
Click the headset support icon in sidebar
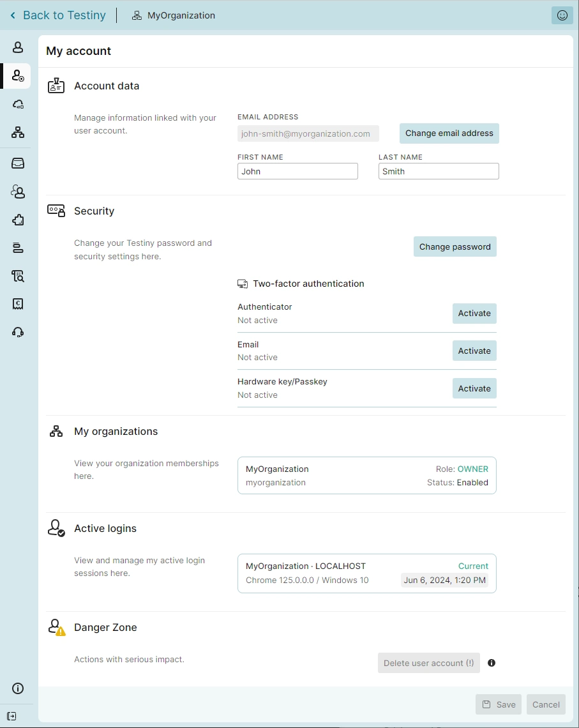tap(18, 332)
